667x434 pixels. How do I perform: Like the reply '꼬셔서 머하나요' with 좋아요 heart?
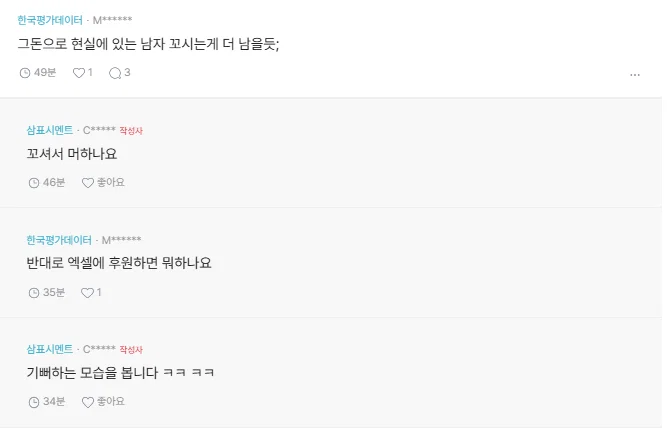pyautogui.click(x=88, y=183)
